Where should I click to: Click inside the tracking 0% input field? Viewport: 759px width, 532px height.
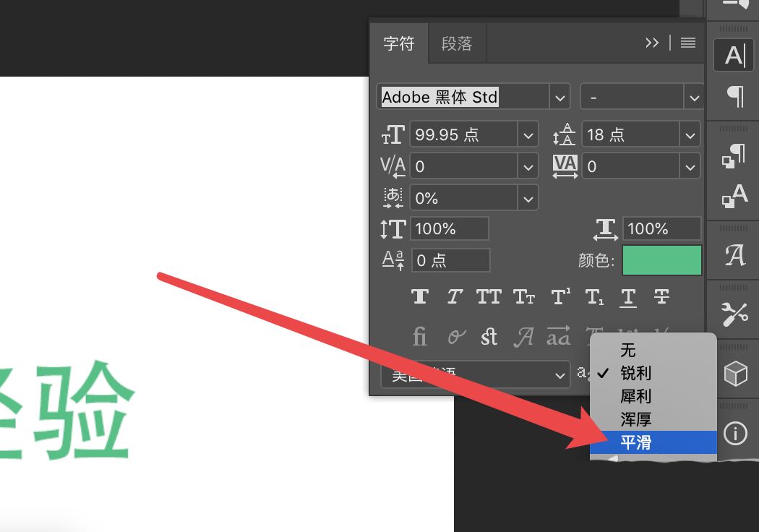click(x=463, y=197)
